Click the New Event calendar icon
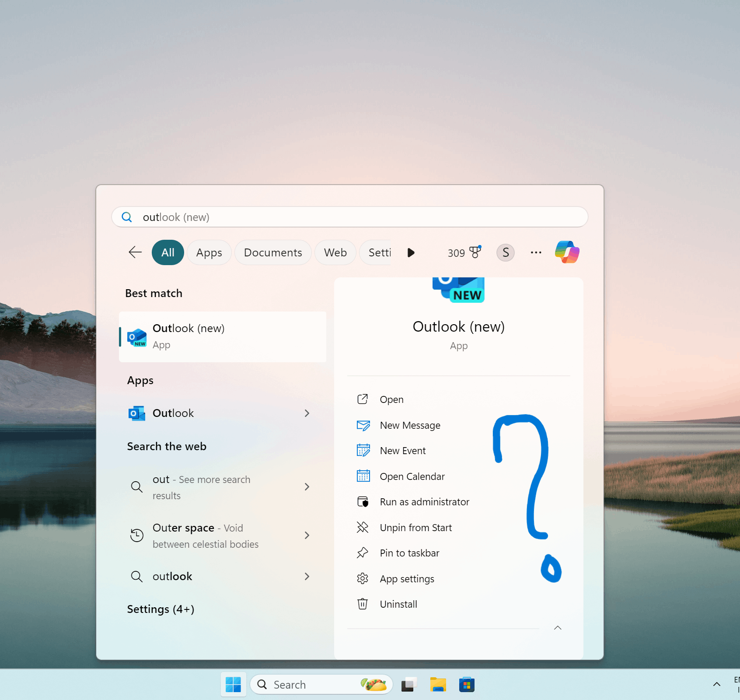Screen dimensions: 740x700 [x=363, y=451]
